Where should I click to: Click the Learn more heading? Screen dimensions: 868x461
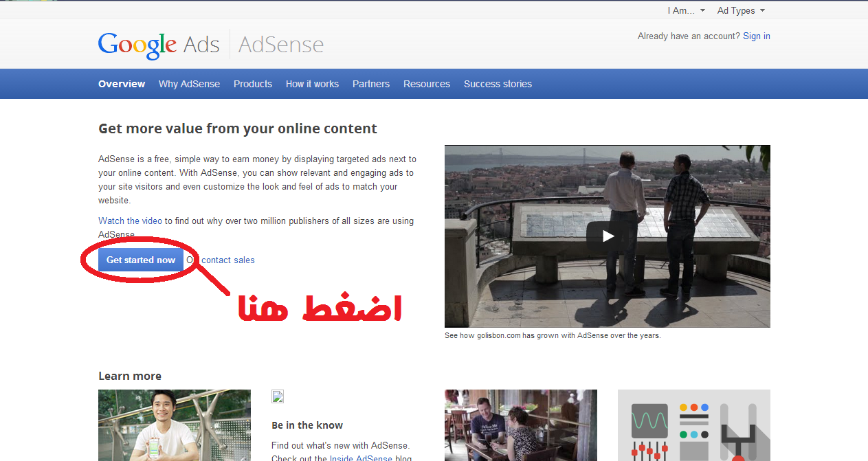point(130,376)
